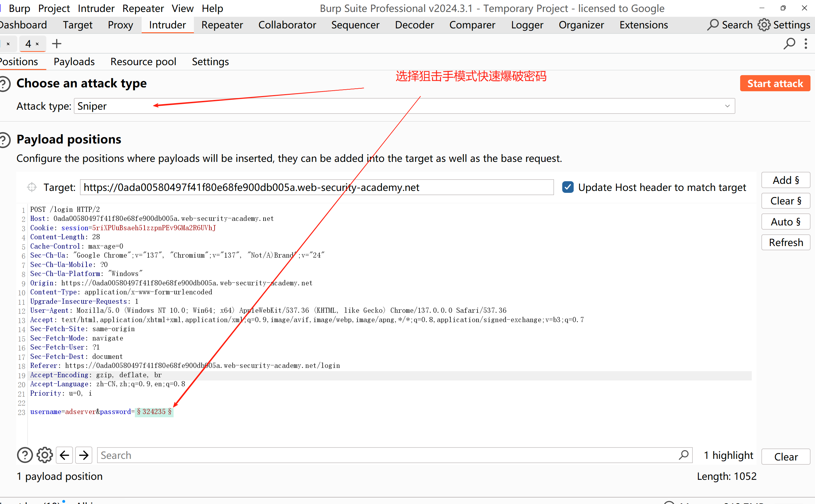The image size is (815, 504).
Task: Close Intruder tab number 4
Action: click(37, 44)
